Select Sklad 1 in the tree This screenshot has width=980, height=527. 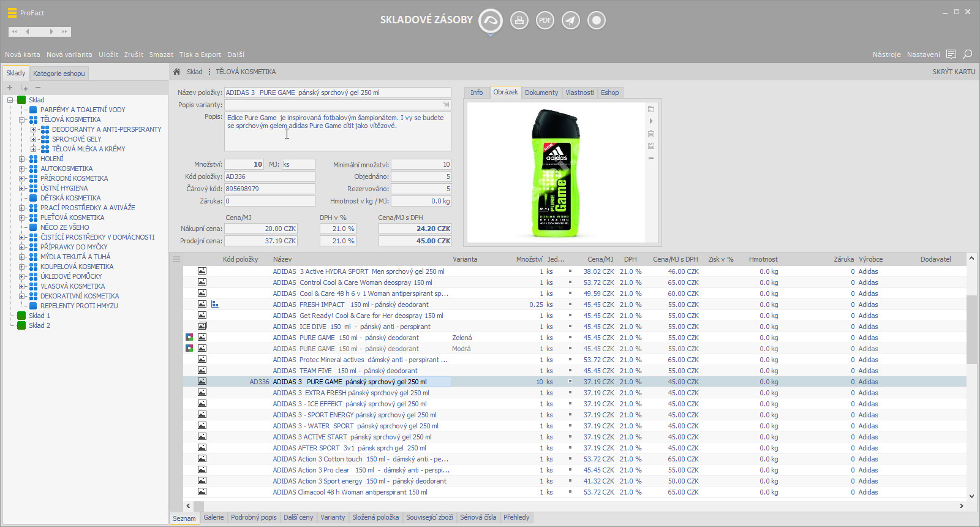(x=39, y=316)
